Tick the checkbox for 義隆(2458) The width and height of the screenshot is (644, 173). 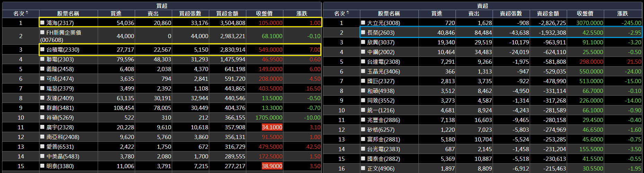pyautogui.click(x=42, y=69)
